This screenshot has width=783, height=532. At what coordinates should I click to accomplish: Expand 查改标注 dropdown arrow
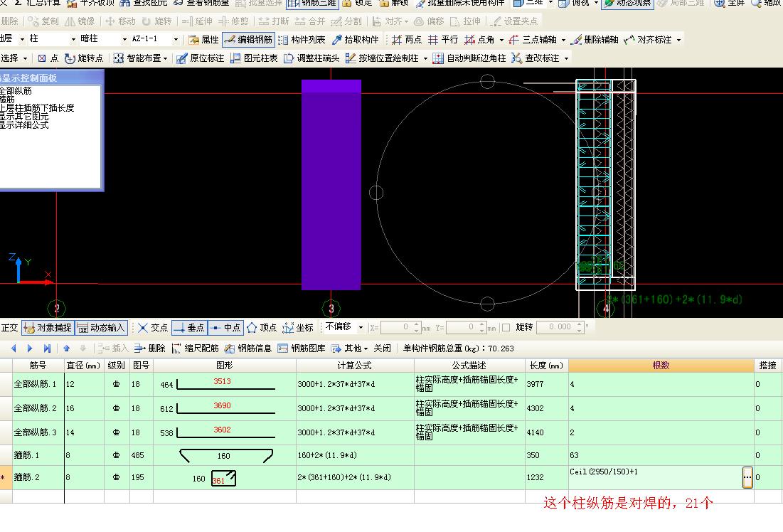click(566, 59)
